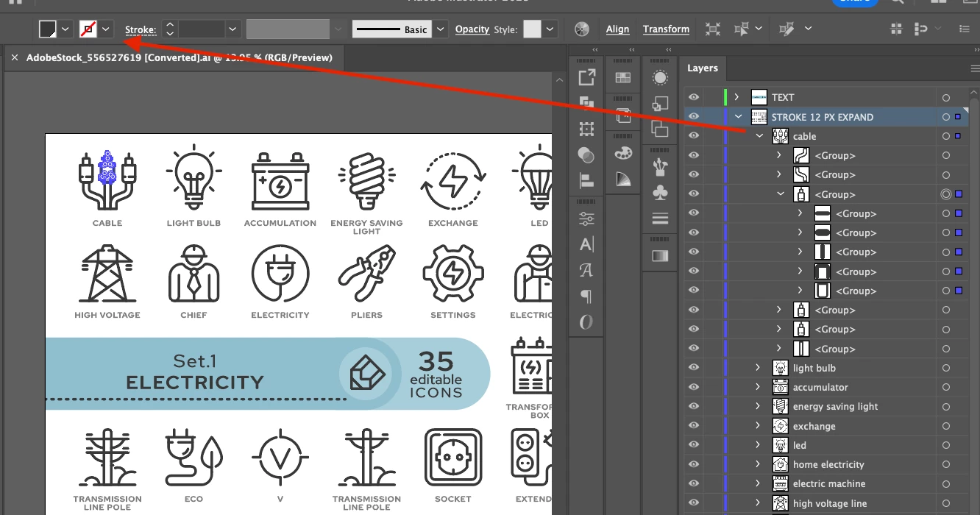Viewport: 980px width, 515px height.
Task: Switch to the Layers panel tab
Action: pyautogui.click(x=703, y=68)
